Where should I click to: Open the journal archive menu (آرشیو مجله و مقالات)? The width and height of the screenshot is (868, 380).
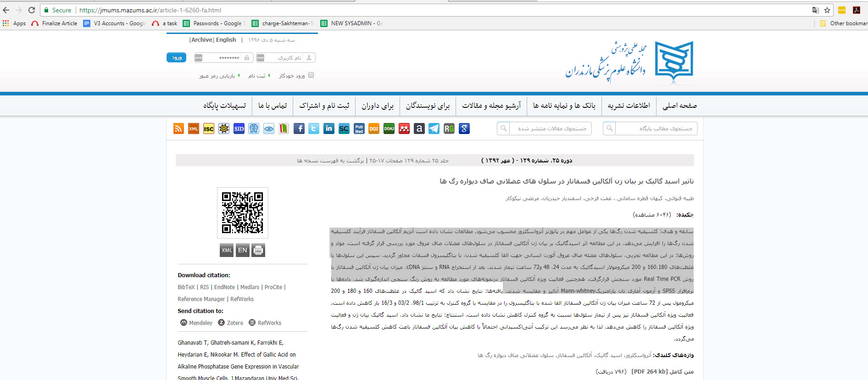pyautogui.click(x=491, y=106)
